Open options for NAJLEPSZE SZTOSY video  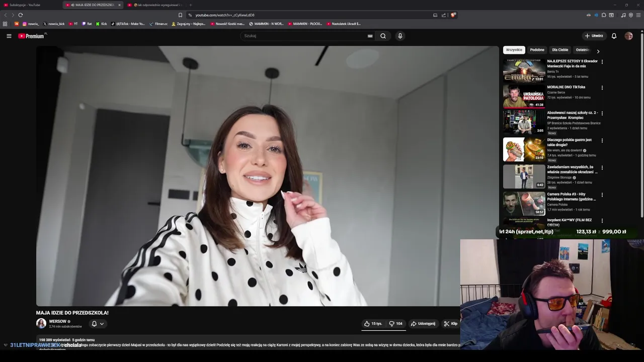click(x=602, y=62)
